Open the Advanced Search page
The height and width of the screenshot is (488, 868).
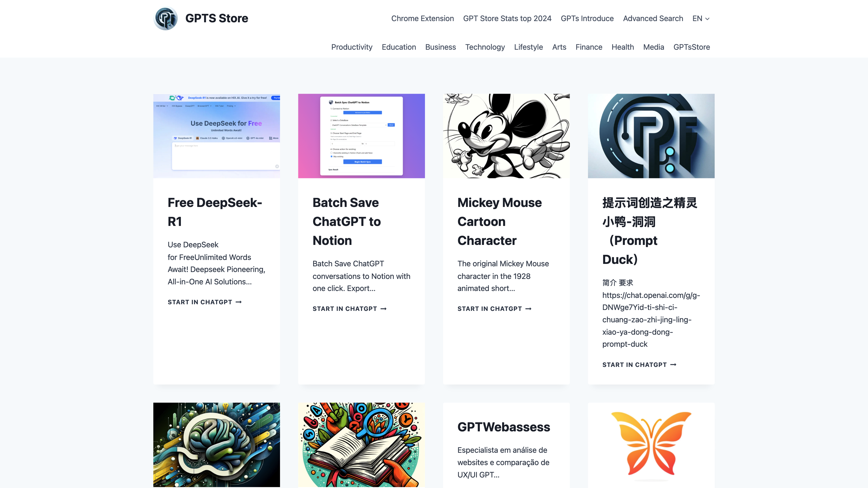tap(653, 18)
